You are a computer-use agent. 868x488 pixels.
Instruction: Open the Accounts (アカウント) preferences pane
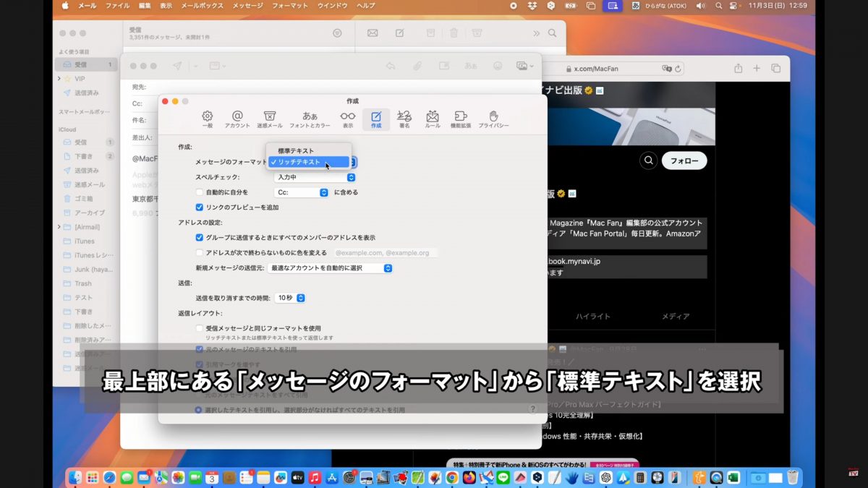pos(237,119)
